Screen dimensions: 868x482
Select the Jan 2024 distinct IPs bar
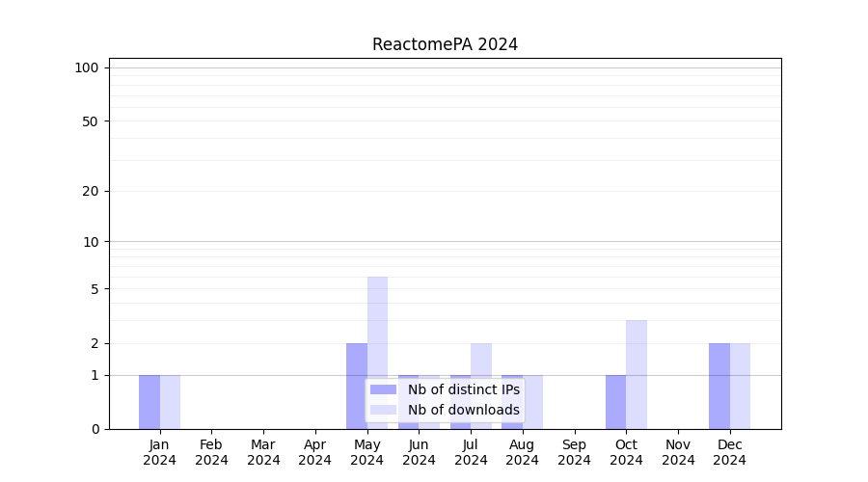(149, 402)
